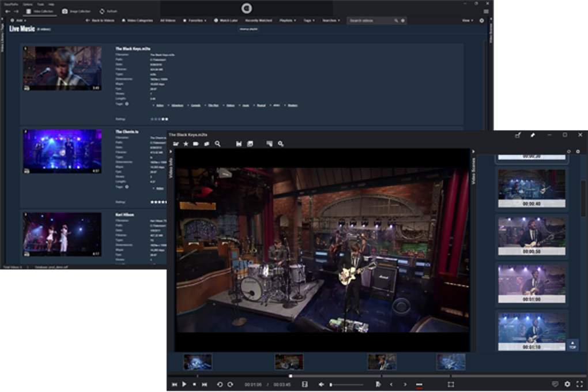588x392 pixels.
Task: Click the last thumbnail in the filmstrip
Action: click(451, 362)
